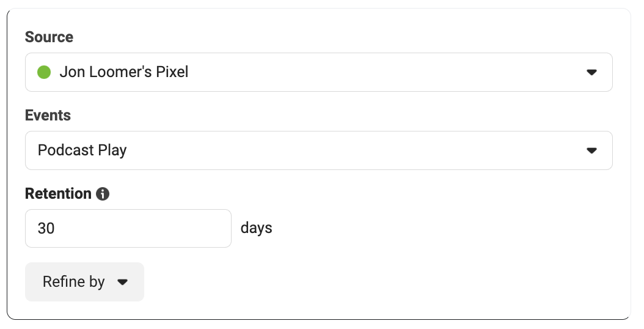Click the "Refine by" button text
This screenshot has width=644, height=329.
pos(74,282)
